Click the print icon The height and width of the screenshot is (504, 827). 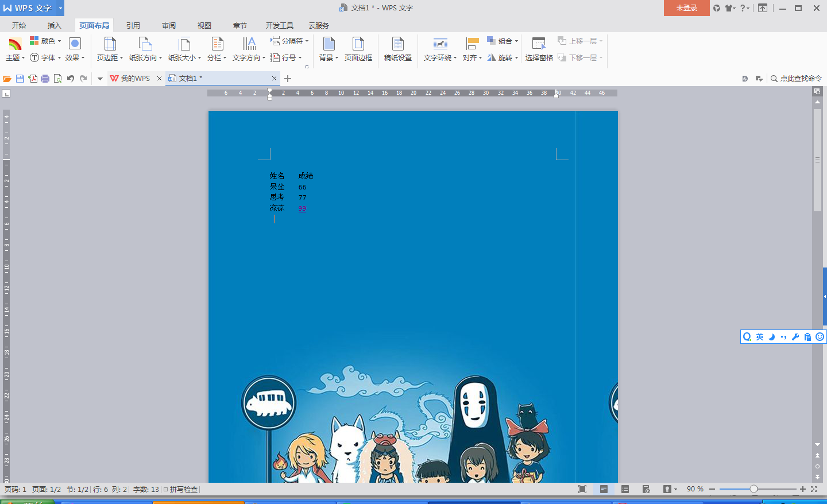45,79
